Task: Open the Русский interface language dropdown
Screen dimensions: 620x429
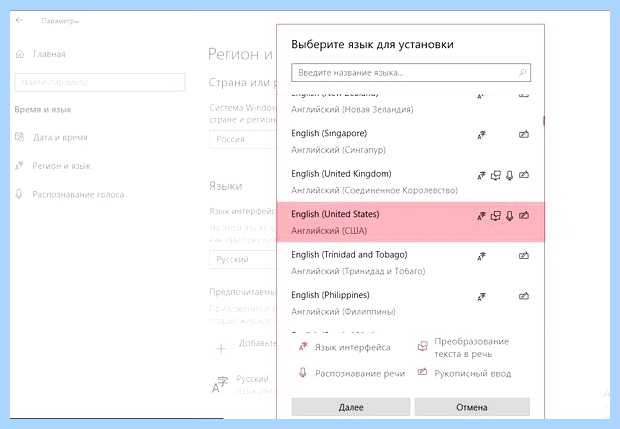Action: point(242,259)
